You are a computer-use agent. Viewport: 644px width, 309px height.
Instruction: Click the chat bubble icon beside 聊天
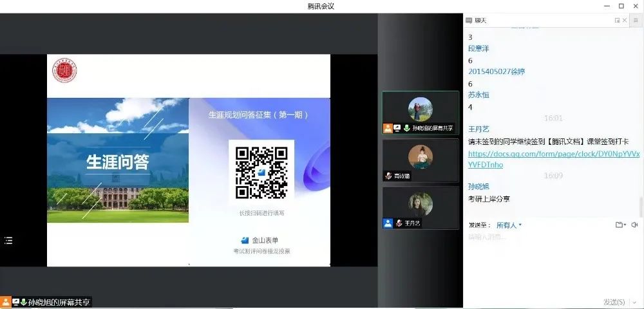coord(469,20)
